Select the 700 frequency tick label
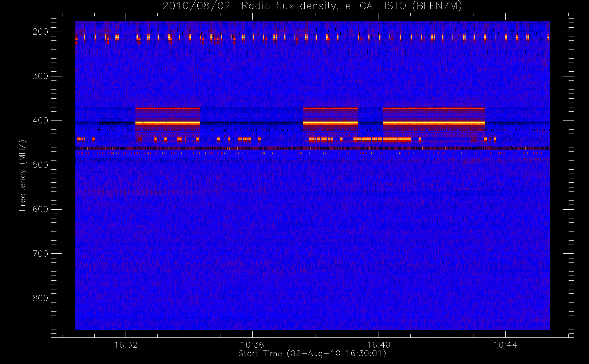Screen dimensions: 589x364 [40, 254]
